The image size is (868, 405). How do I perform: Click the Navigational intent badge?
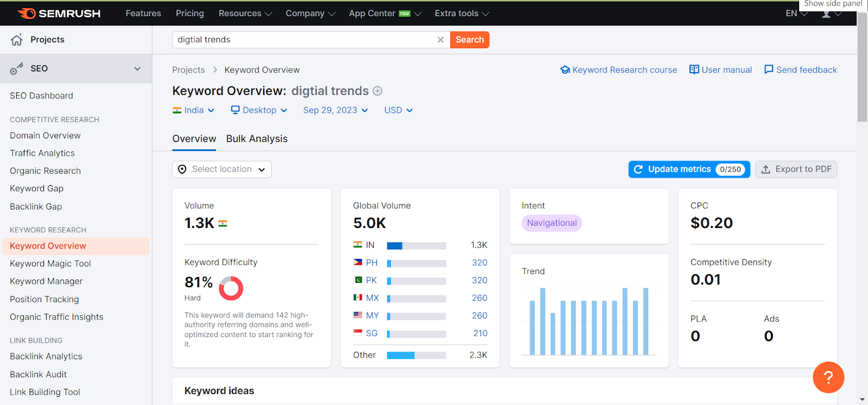point(552,223)
